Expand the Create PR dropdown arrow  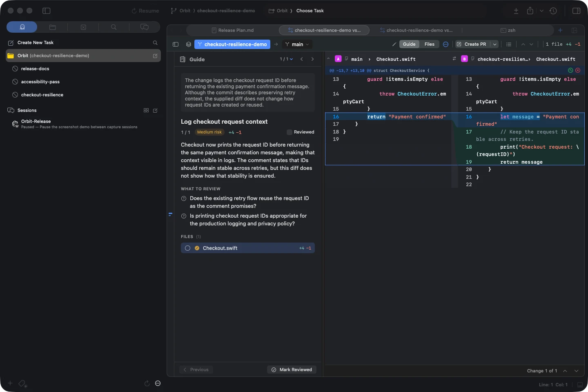(495, 44)
